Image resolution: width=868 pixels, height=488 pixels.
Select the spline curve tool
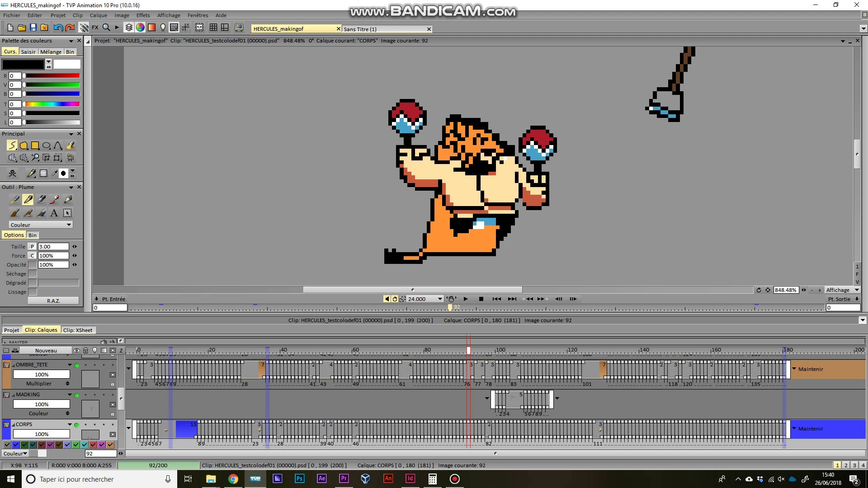pos(58,145)
